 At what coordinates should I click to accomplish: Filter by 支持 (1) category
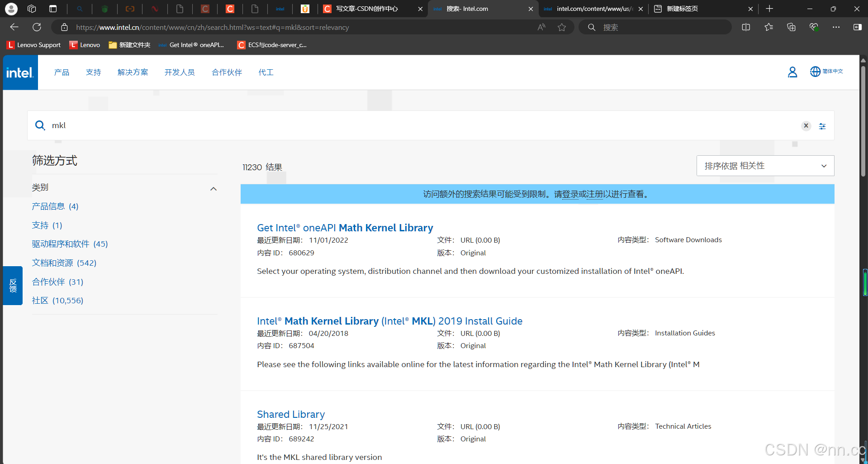point(47,225)
